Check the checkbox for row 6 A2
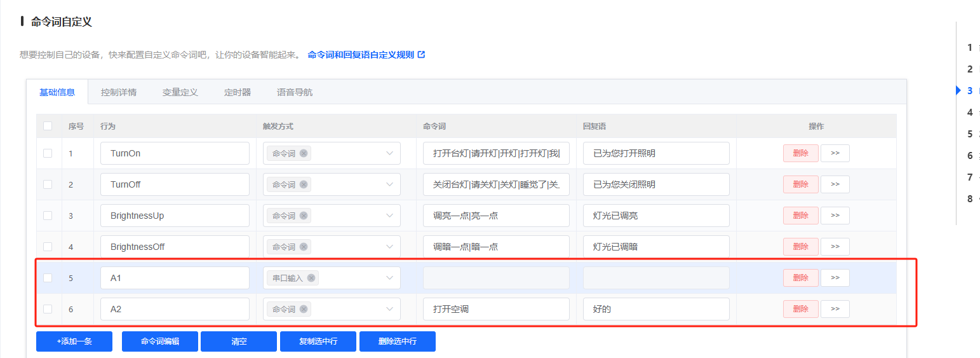The width and height of the screenshot is (980, 358). [48, 309]
